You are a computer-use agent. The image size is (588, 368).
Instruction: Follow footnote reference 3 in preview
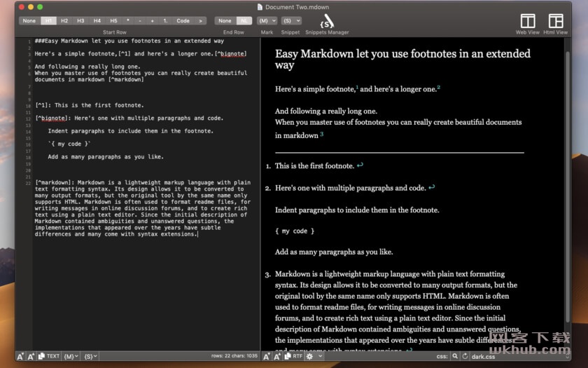322,134
